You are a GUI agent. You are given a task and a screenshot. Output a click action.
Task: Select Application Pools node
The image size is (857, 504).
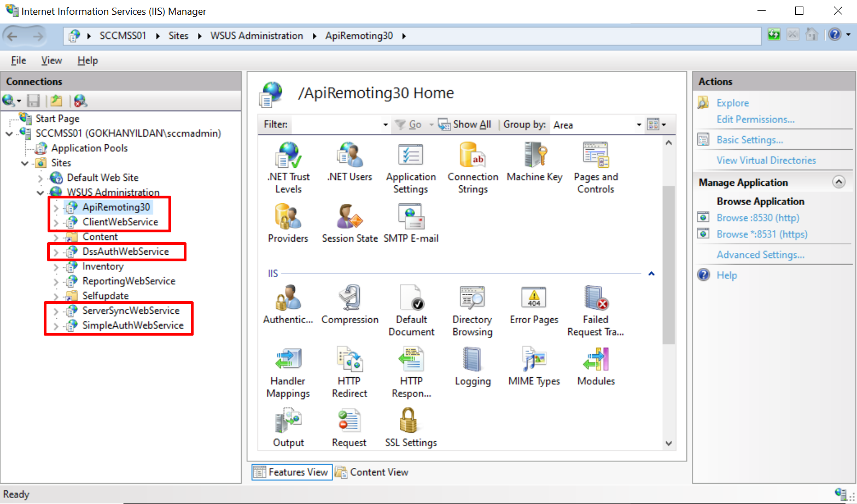coord(89,148)
